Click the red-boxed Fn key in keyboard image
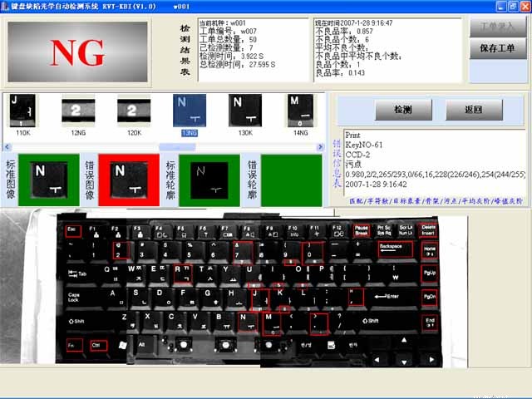This screenshot has height=399, width=532. [75, 345]
